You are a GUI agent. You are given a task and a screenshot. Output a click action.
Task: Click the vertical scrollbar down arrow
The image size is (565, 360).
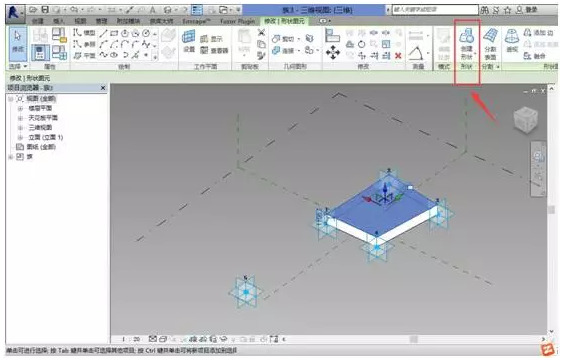[551, 331]
